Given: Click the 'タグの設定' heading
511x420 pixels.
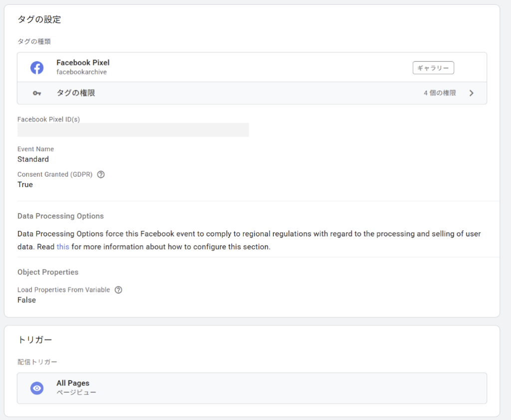Looking at the screenshot, I should [39, 19].
